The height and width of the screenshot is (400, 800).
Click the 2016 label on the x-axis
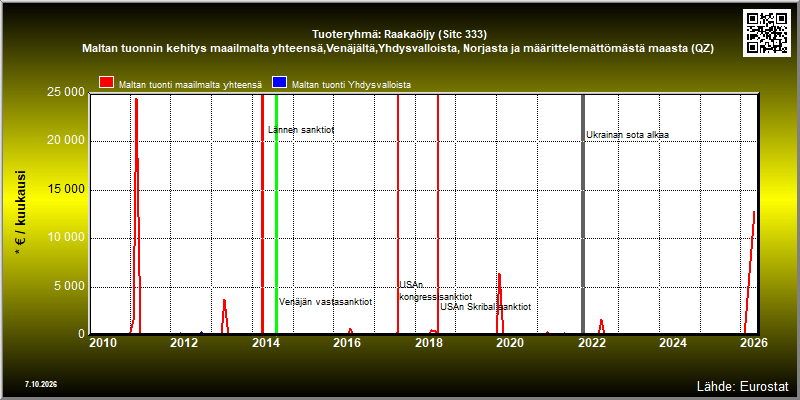(x=347, y=343)
